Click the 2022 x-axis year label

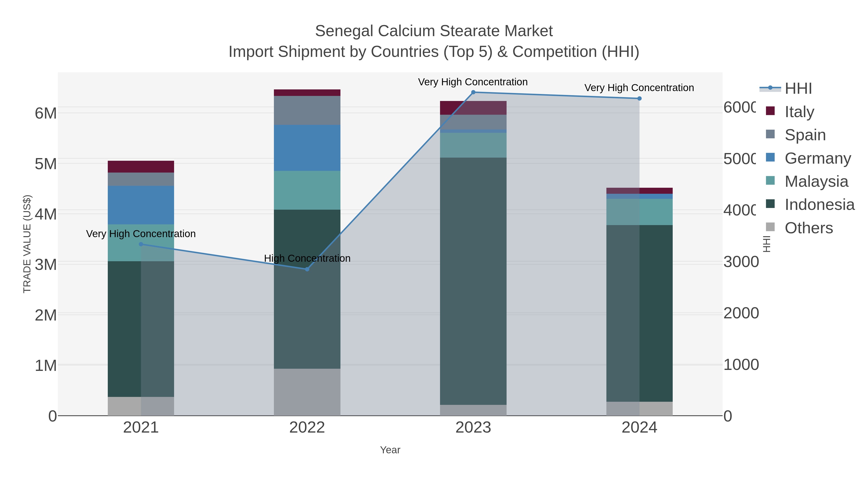[307, 428]
